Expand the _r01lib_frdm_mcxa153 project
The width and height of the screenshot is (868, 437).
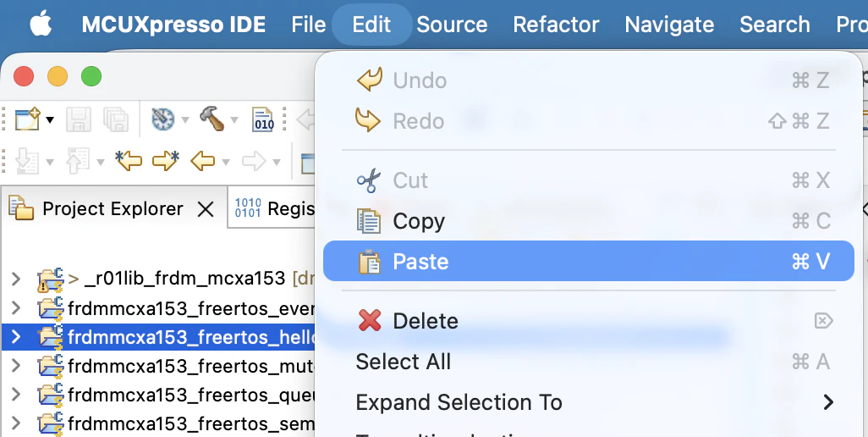[x=16, y=278]
